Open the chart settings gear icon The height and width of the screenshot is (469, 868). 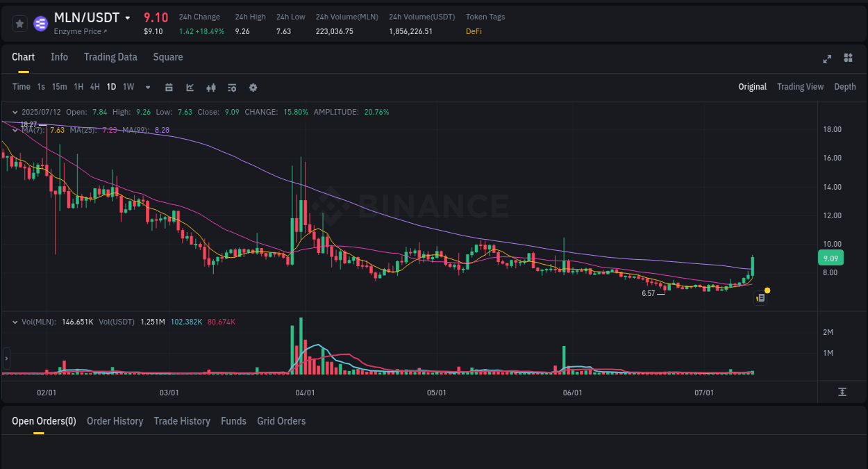point(253,88)
